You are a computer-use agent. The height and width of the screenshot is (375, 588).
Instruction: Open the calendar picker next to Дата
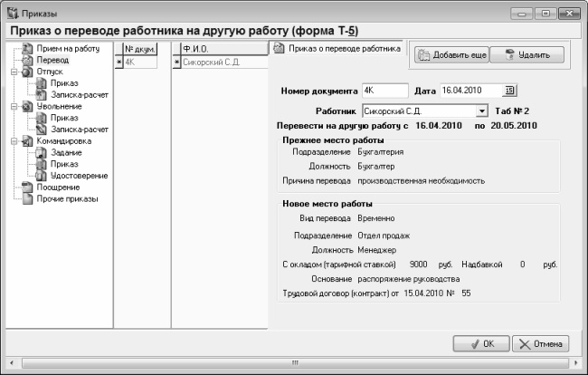pyautogui.click(x=509, y=91)
